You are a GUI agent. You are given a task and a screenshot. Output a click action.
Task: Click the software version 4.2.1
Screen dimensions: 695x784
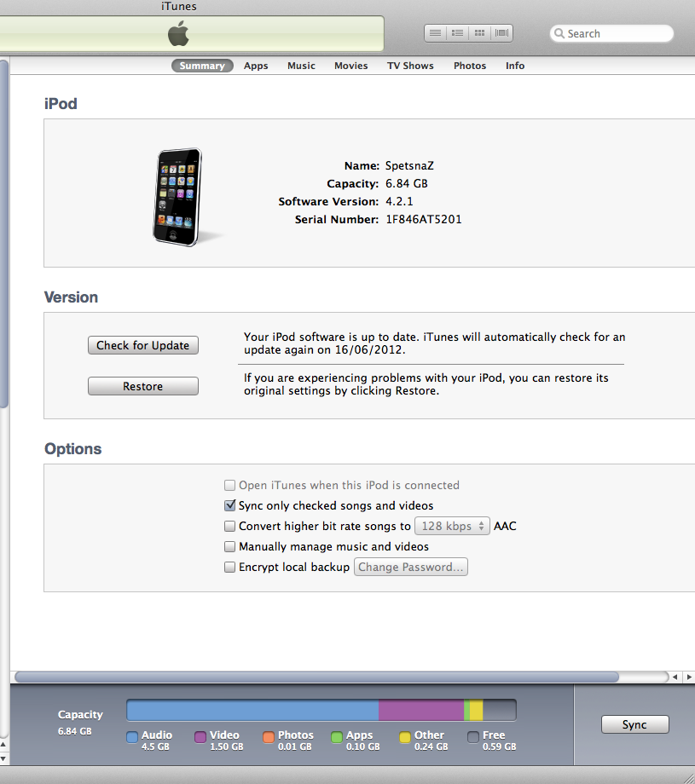click(399, 201)
